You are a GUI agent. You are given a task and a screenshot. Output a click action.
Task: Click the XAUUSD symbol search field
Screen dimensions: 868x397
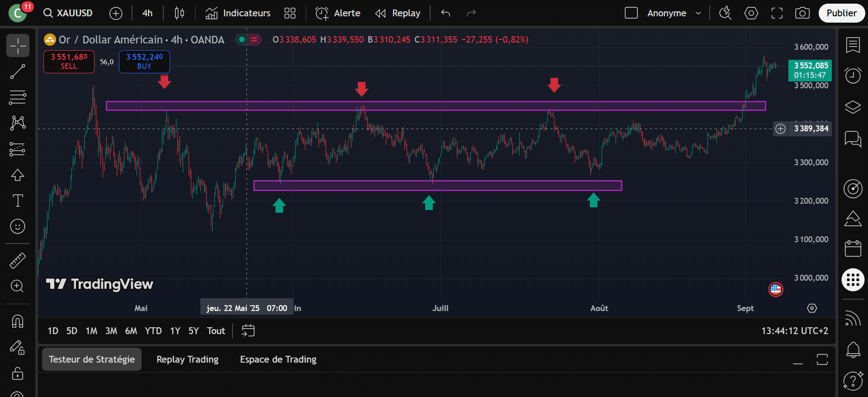click(68, 13)
